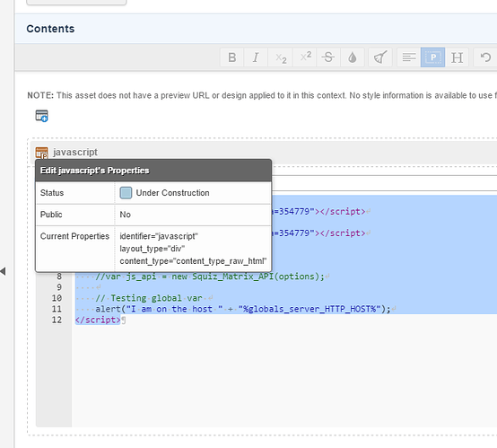Open the text alignment options
The height and width of the screenshot is (448, 497).
(409, 57)
